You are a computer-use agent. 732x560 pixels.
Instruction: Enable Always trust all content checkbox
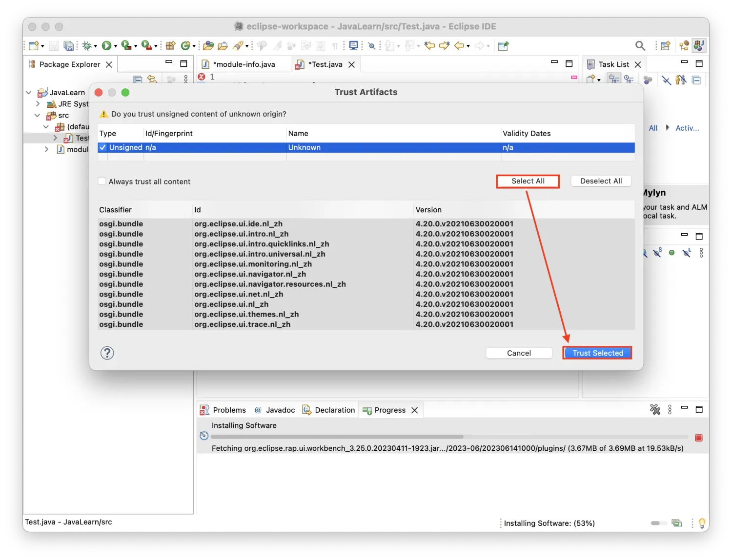click(x=102, y=181)
